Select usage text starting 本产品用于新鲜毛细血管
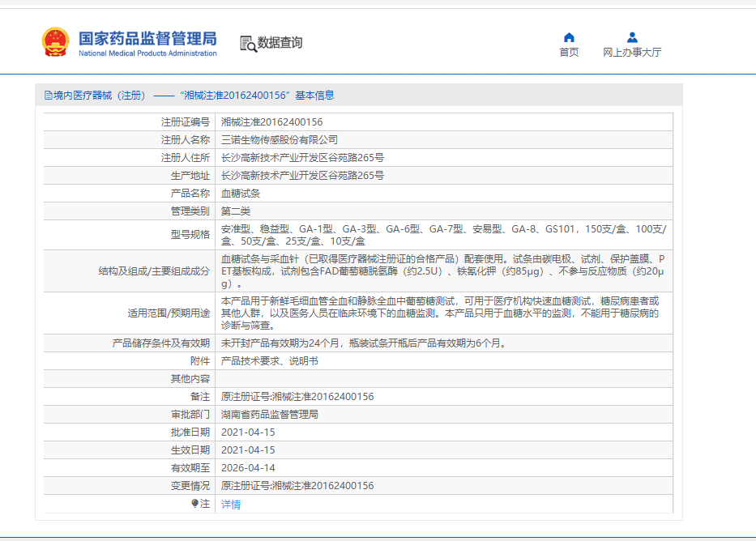The height and width of the screenshot is (541, 756). [x=440, y=313]
